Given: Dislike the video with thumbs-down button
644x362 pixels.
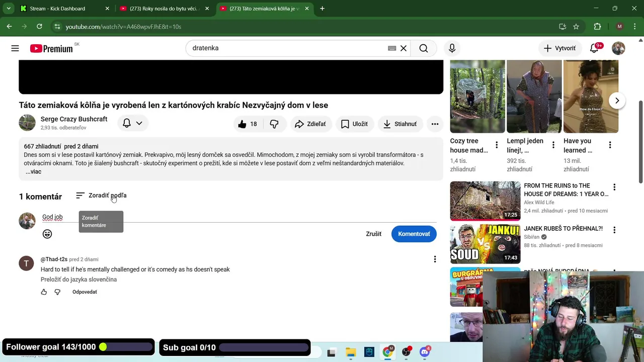Looking at the screenshot, I should click(274, 124).
